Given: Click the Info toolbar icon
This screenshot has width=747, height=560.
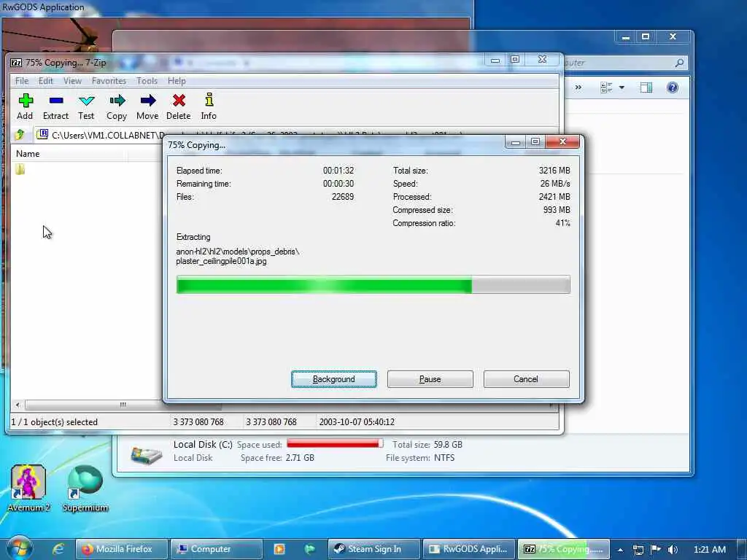Looking at the screenshot, I should (x=209, y=100).
